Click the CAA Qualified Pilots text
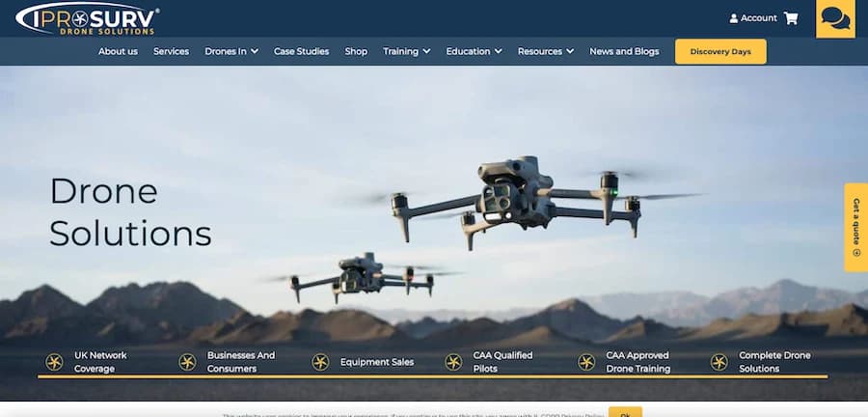This screenshot has height=417, width=868. tap(502, 362)
